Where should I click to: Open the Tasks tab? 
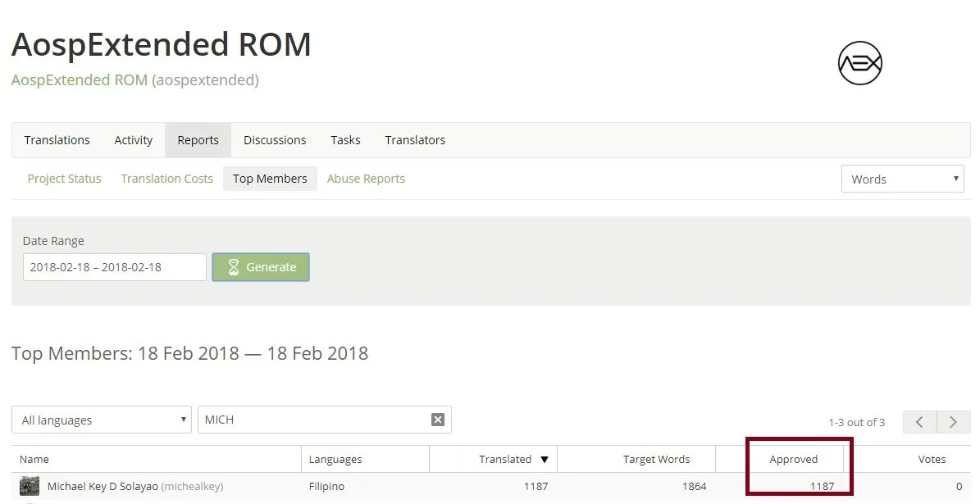(345, 140)
